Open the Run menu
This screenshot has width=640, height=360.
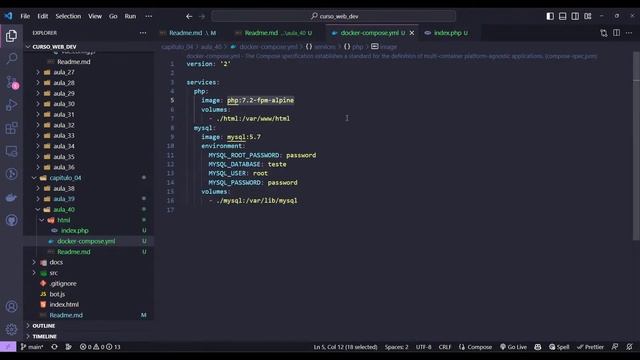click(130, 16)
